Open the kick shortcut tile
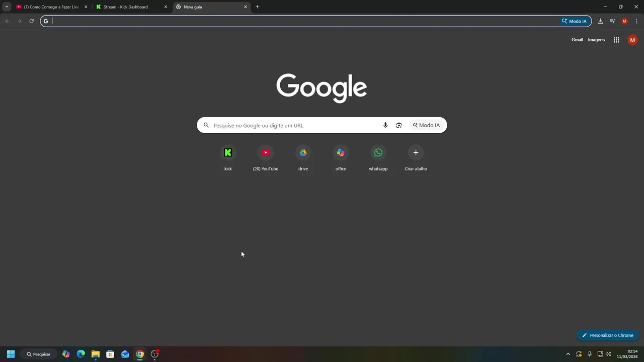 click(x=228, y=158)
